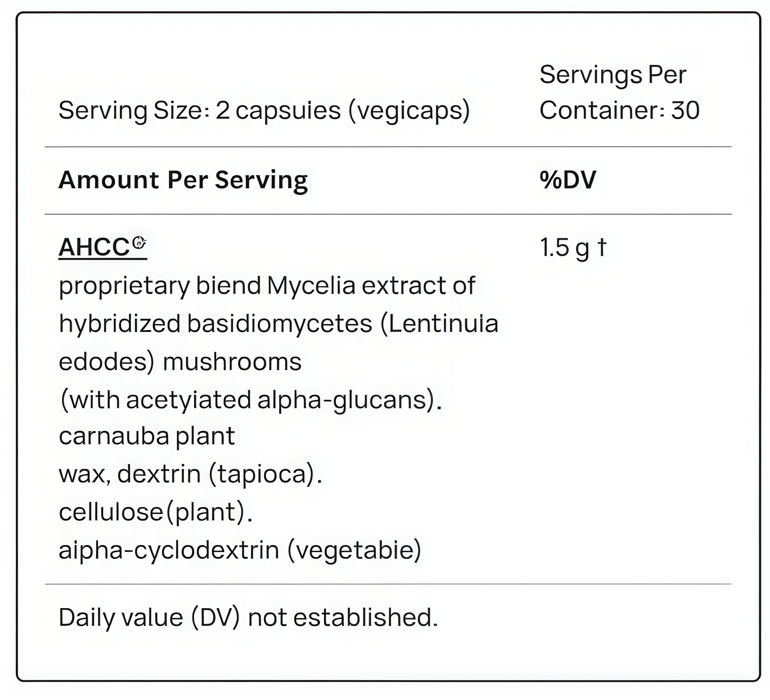
Task: Click the cellulose(plant) ingredient line
Action: click(156, 512)
